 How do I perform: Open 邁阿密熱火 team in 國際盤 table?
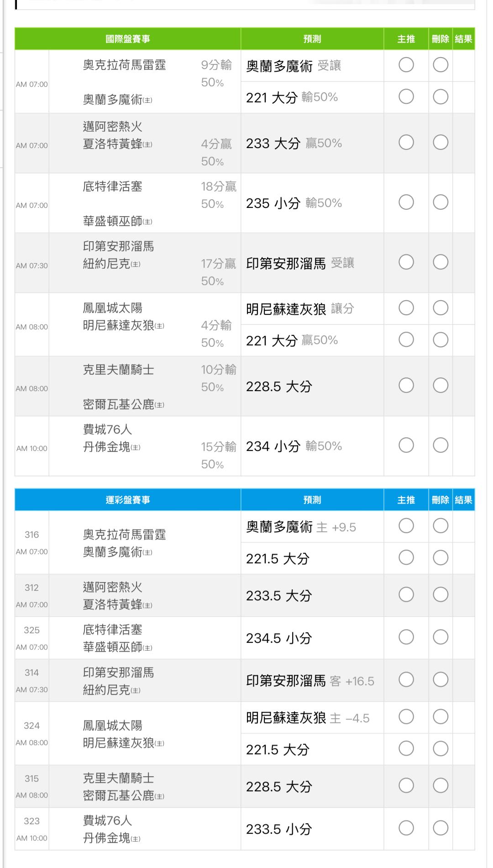[113, 127]
